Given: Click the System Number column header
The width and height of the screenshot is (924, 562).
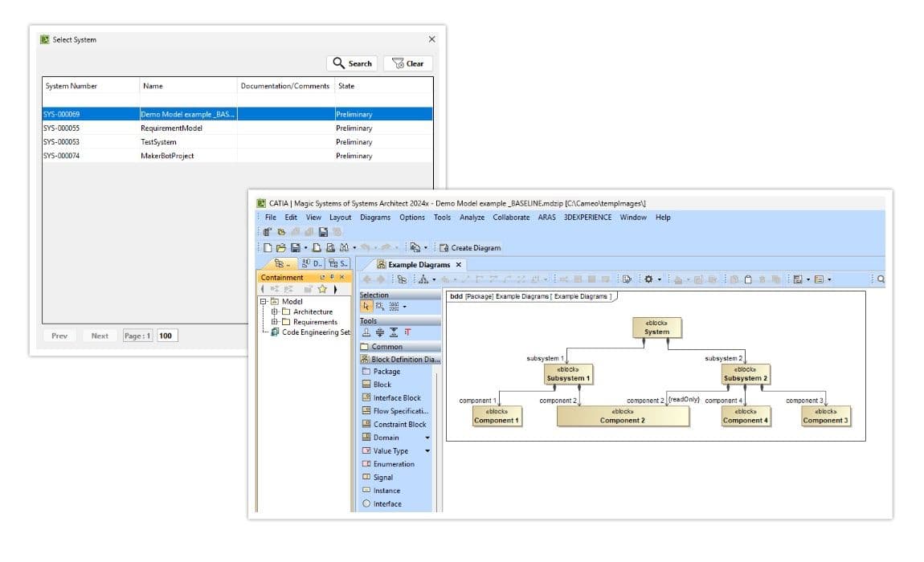Looking at the screenshot, I should point(91,86).
